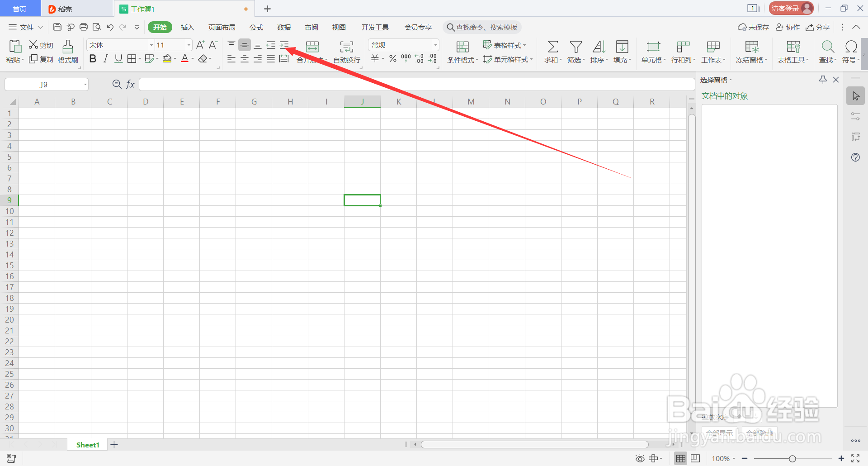Open Freeze Panes (冻结窗格)
Screen dimensions: 868x466
click(751, 52)
